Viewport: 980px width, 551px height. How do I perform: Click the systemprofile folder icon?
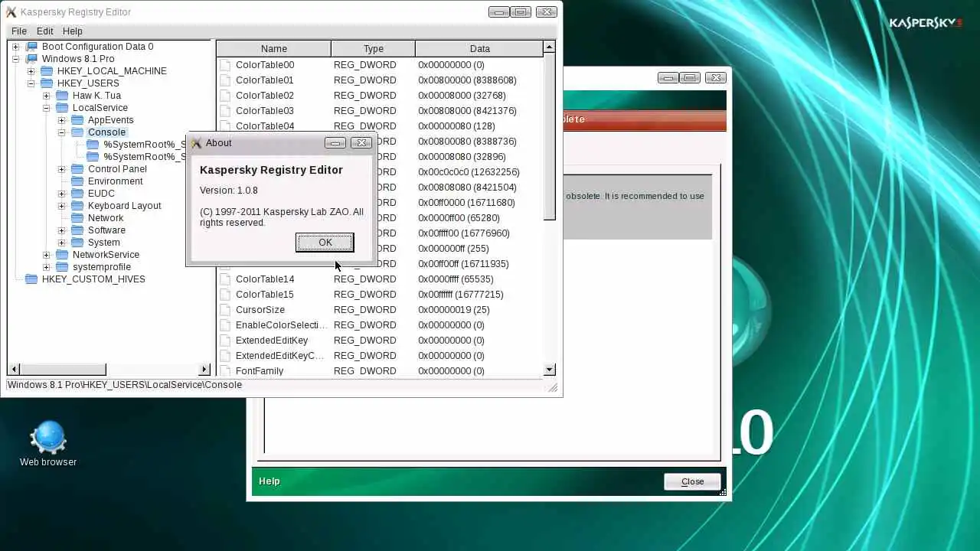pos(62,267)
